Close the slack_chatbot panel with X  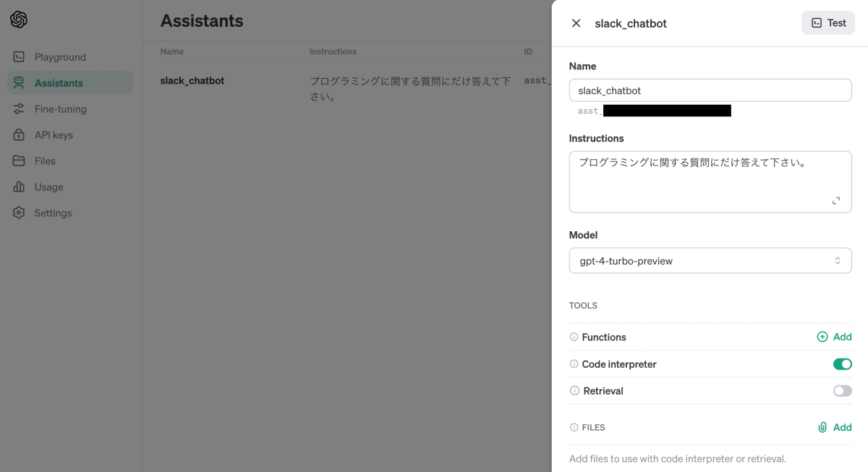[x=576, y=23]
